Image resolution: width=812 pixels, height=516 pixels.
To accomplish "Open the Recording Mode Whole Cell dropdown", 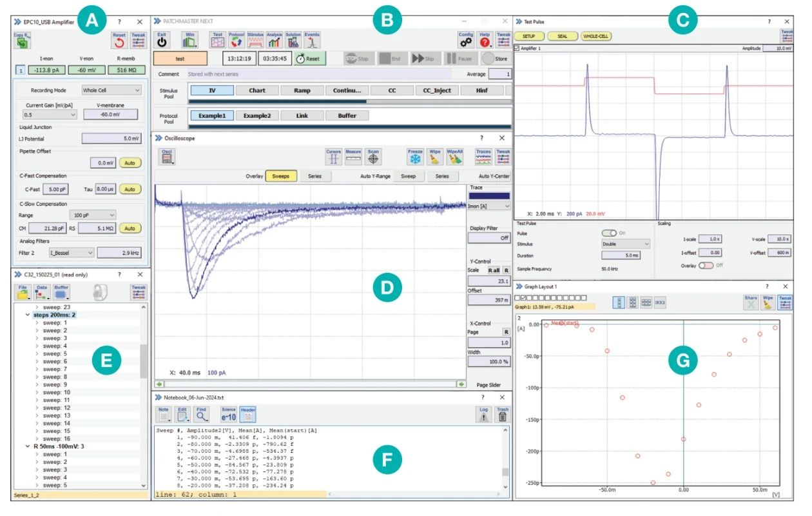I will tap(111, 90).
